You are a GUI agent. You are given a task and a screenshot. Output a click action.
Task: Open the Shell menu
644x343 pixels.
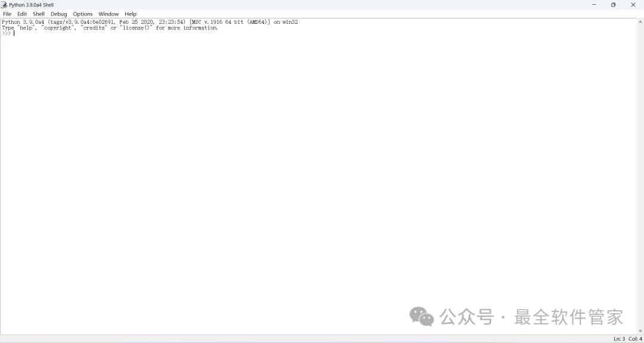coord(39,14)
